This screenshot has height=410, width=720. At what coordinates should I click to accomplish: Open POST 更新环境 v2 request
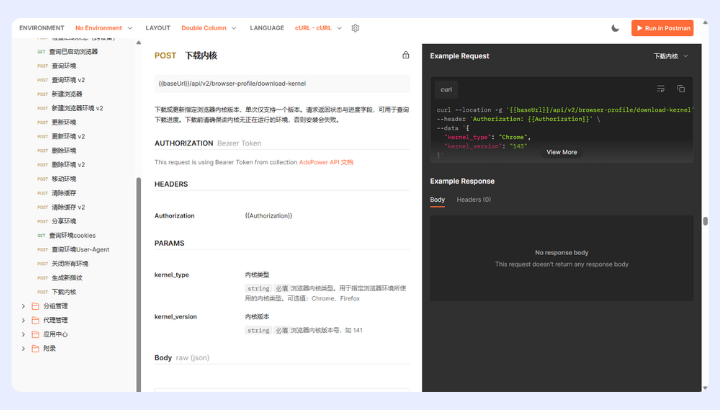click(x=61, y=136)
